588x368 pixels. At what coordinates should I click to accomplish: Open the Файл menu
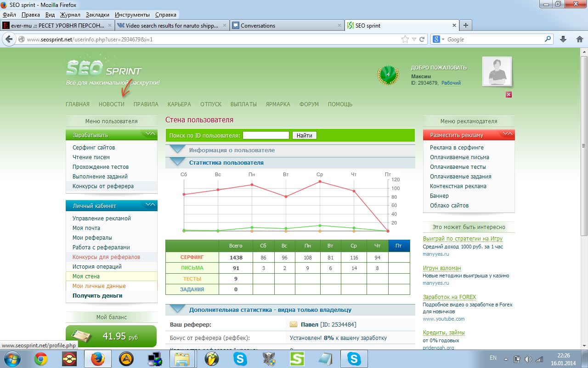click(x=9, y=15)
